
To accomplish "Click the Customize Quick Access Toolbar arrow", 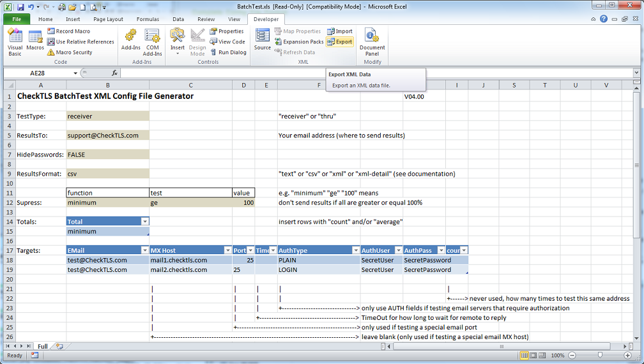I will [104, 7].
